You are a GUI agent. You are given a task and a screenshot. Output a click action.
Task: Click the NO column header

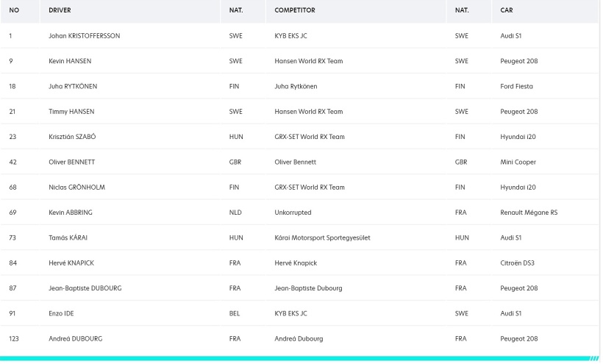pyautogui.click(x=13, y=11)
